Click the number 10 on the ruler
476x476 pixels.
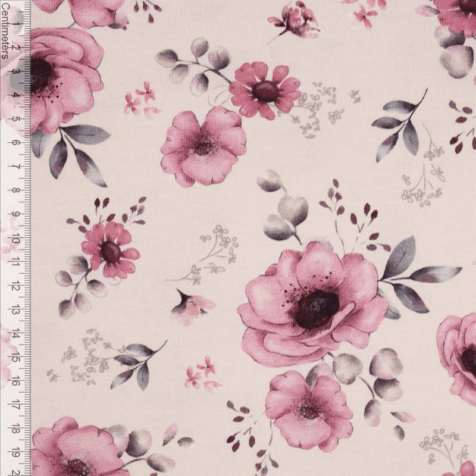[x=15, y=239]
